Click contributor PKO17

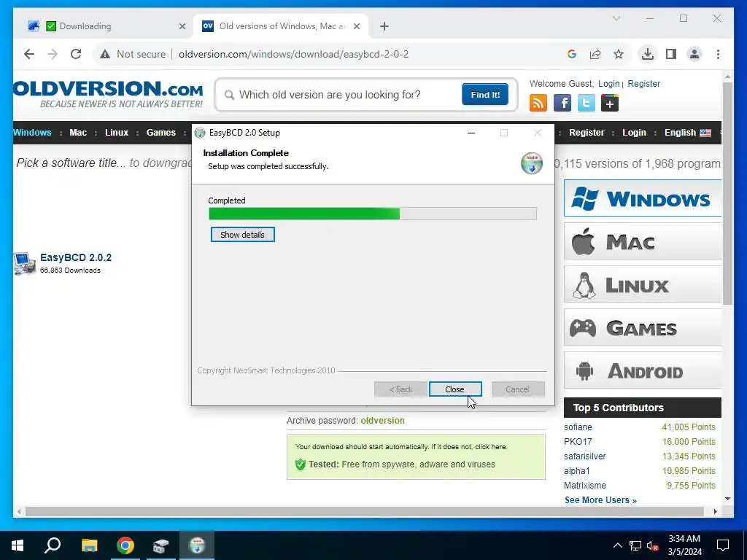(578, 441)
